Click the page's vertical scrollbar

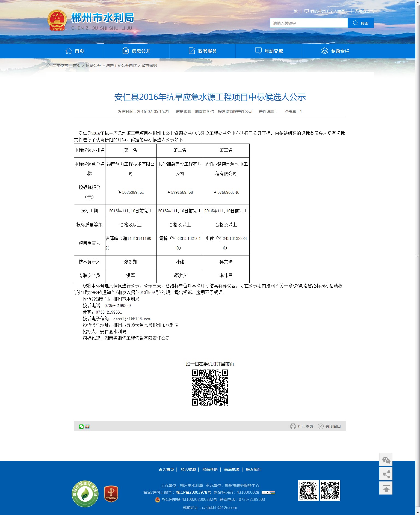pyautogui.click(x=418, y=257)
